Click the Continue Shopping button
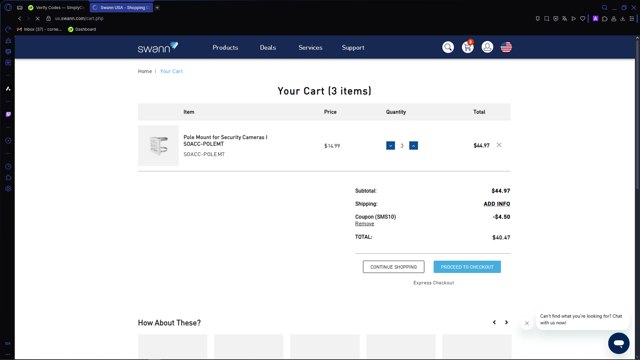Screen dimensions: 640x360 click(x=393, y=267)
